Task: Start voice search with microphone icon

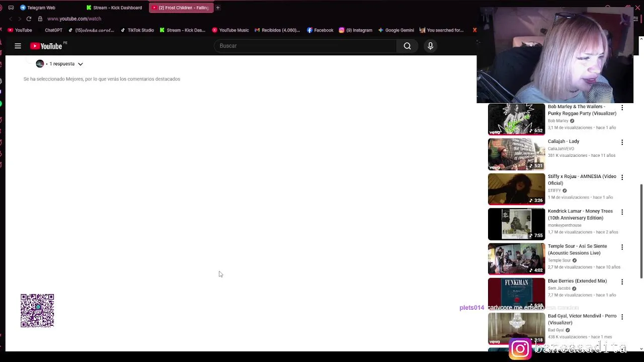Action: click(x=430, y=46)
